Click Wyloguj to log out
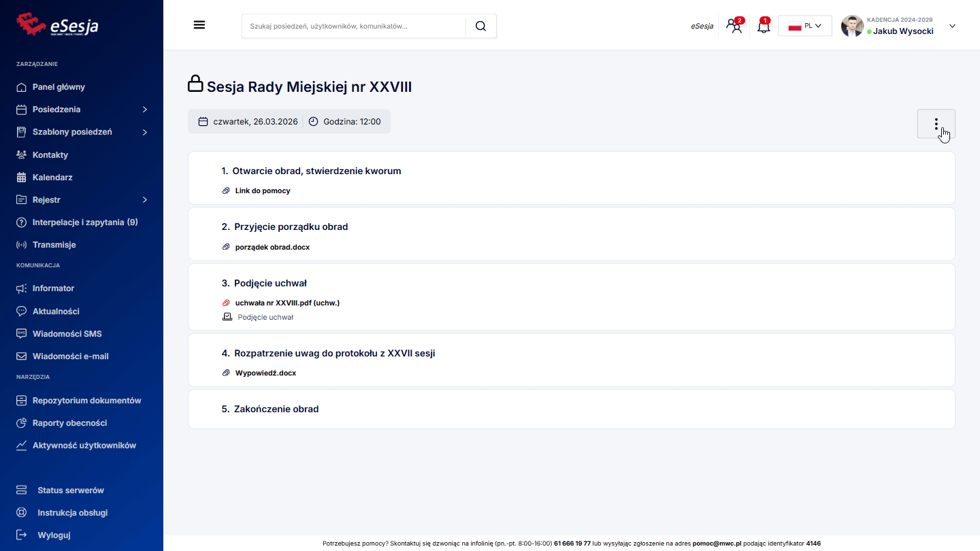Screen dimensions: 980x551 pyautogui.click(x=54, y=535)
